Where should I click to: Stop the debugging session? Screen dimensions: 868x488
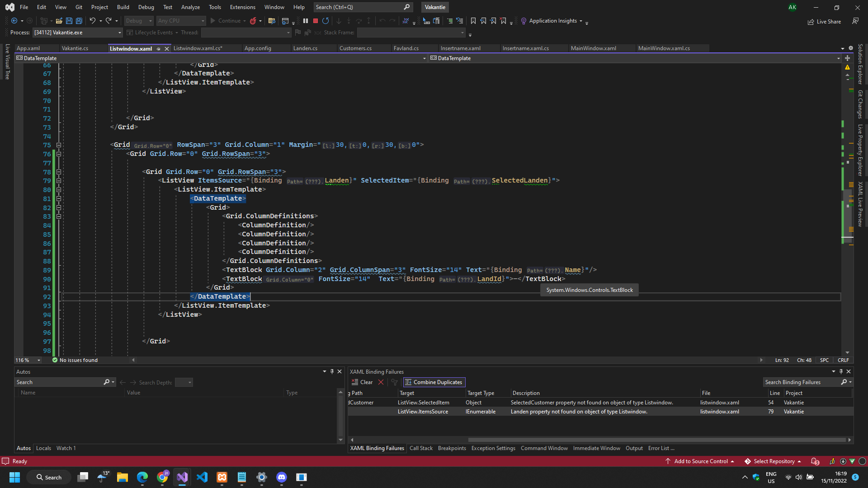315,20
